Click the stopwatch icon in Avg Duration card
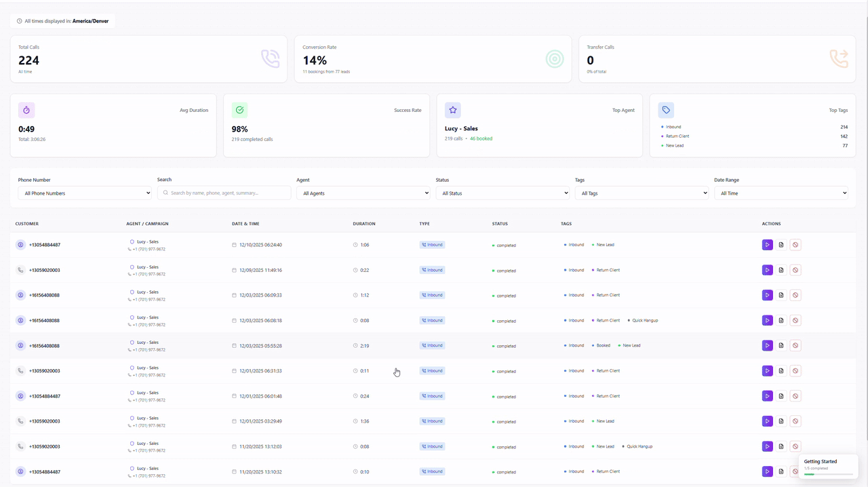868x487 pixels. (26, 110)
